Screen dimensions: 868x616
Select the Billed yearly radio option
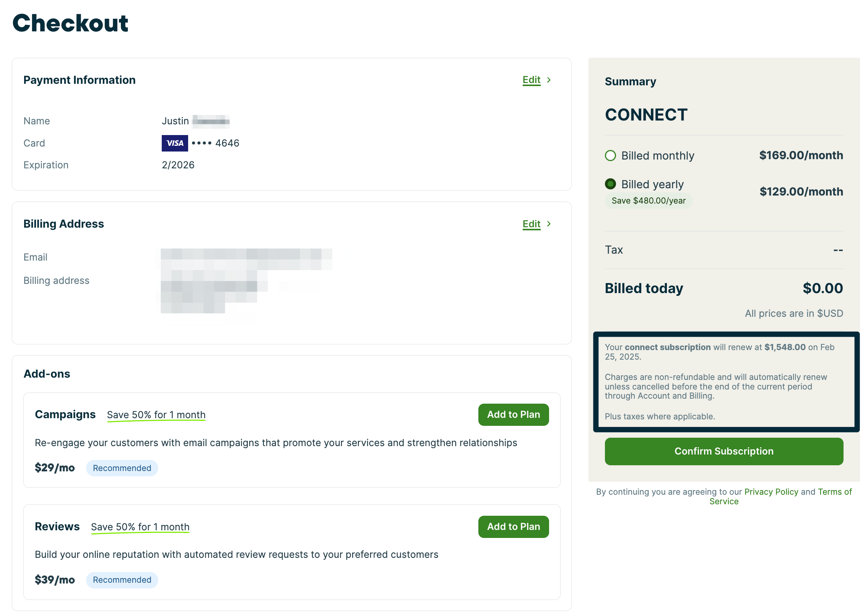coord(611,184)
